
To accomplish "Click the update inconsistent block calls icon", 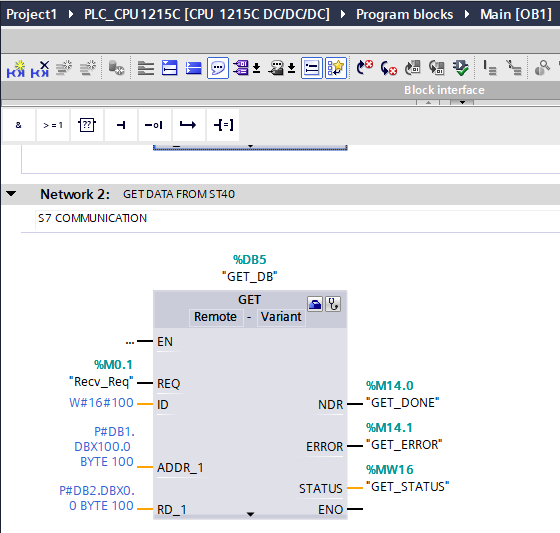I will tap(412, 68).
